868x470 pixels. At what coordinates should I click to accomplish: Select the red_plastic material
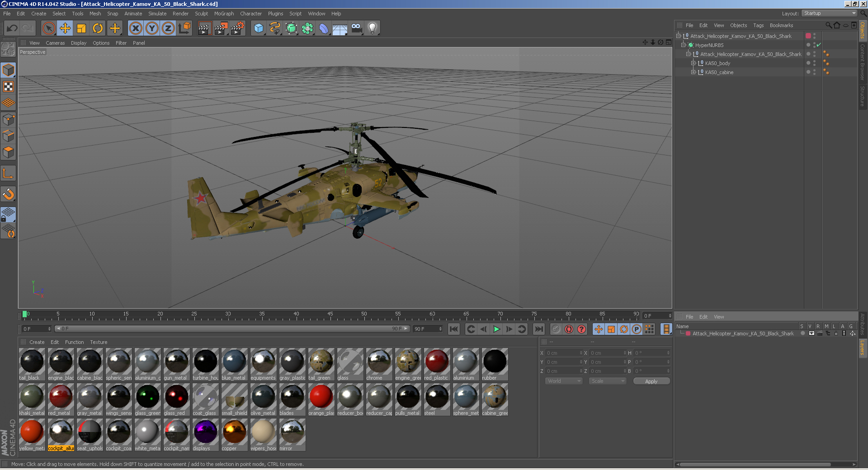coord(437,364)
